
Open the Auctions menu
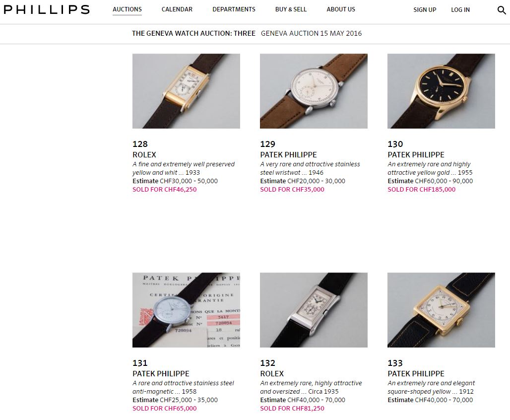tap(127, 9)
